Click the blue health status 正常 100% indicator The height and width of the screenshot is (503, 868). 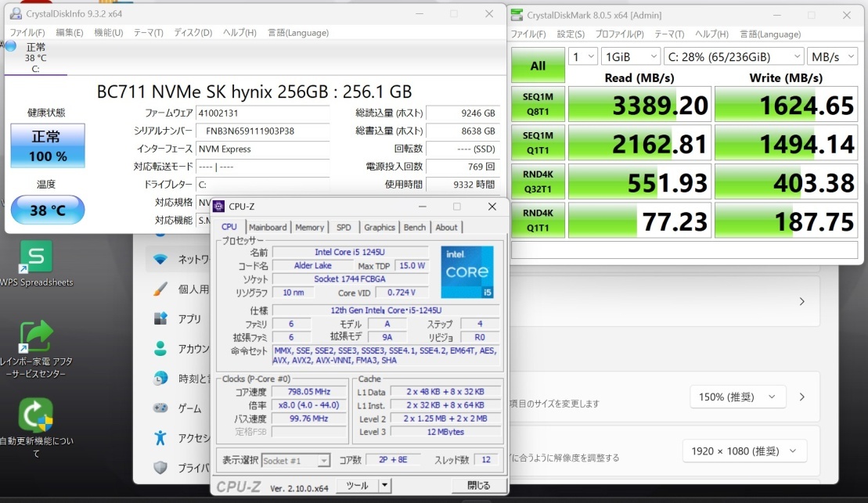click(x=47, y=146)
